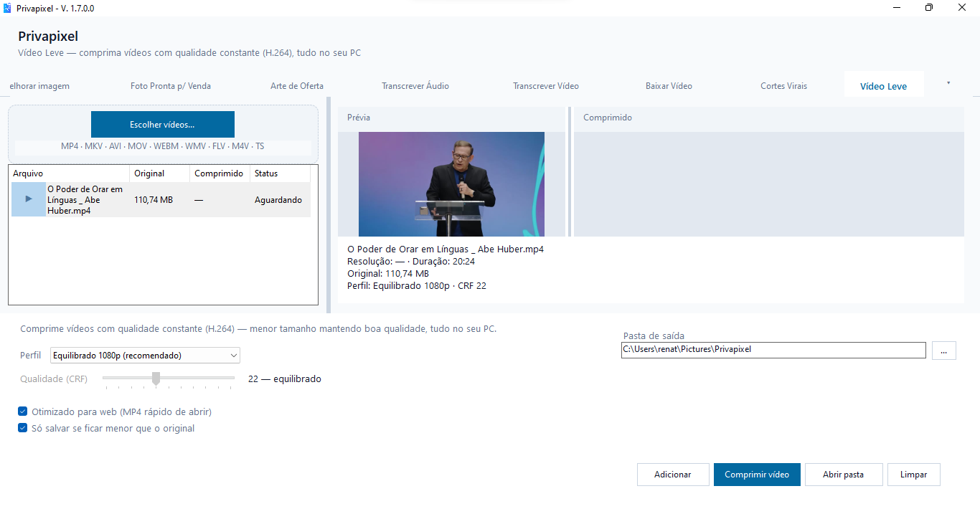Screen dimensions: 980x514
Task: Click the '110,74 MB' cell in file list
Action: [154, 200]
